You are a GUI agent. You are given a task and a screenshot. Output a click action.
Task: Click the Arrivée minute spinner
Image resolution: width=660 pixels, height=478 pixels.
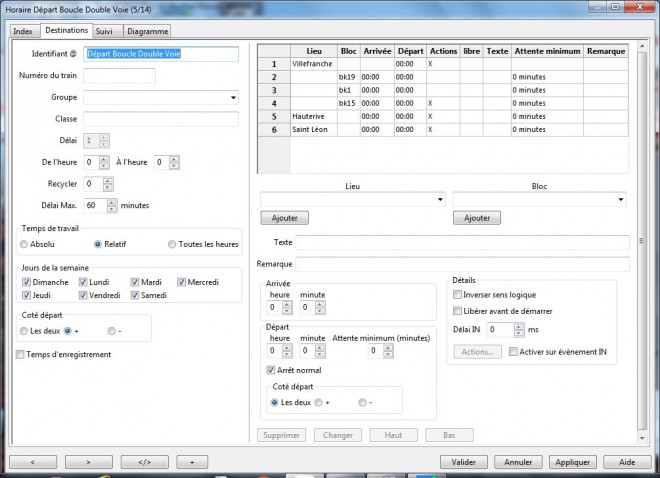tap(312, 308)
